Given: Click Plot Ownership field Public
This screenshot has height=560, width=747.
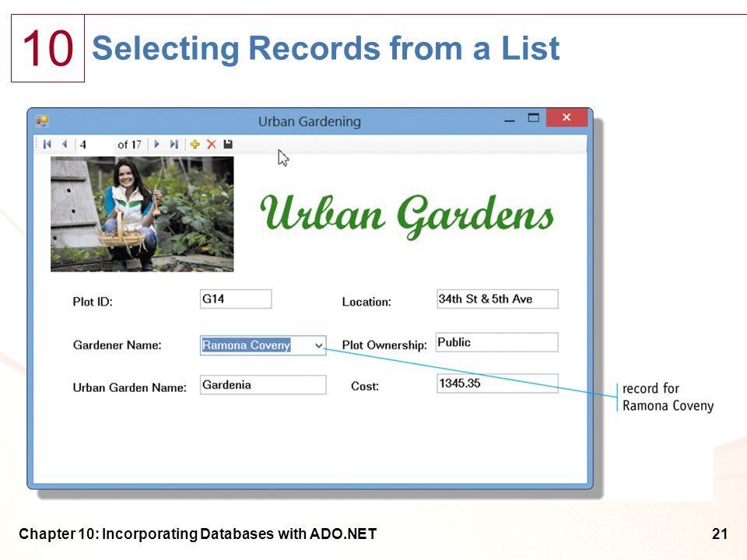Looking at the screenshot, I should (497, 342).
